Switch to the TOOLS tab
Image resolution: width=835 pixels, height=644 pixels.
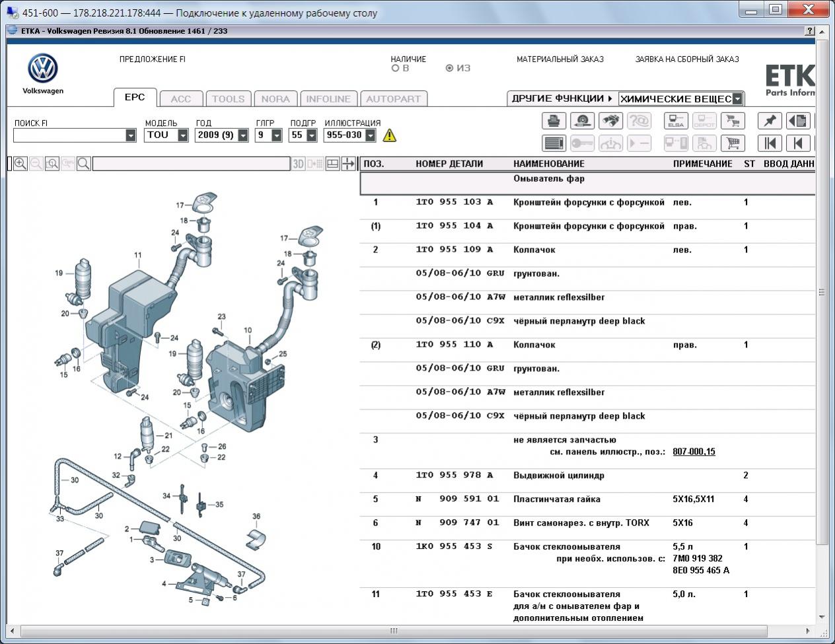(228, 98)
